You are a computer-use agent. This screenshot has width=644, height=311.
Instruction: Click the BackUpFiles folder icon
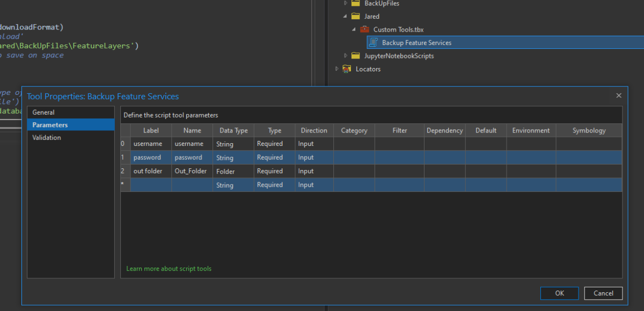355,3
